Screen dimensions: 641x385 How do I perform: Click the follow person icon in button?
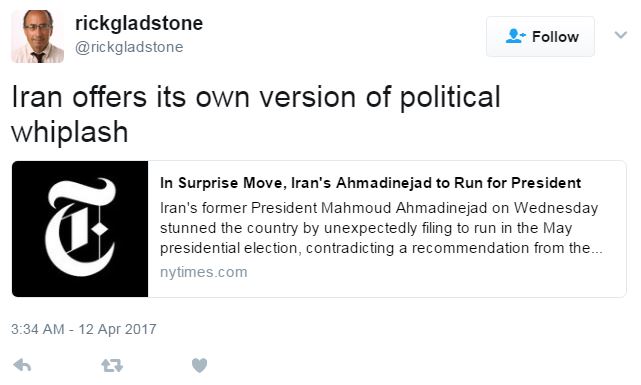click(515, 36)
